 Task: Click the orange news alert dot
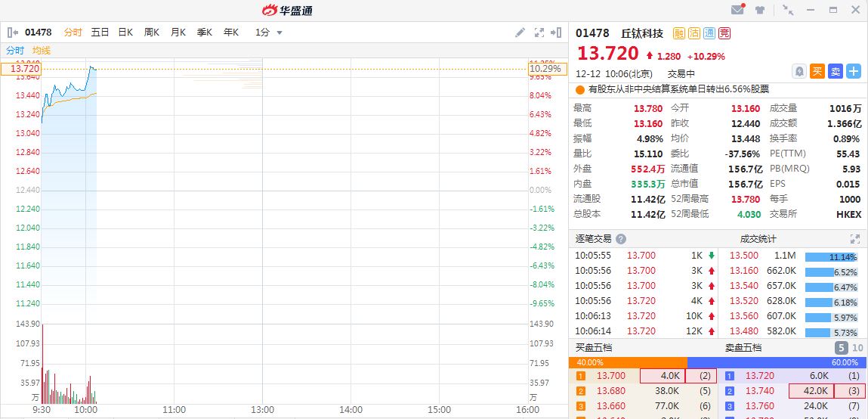click(x=580, y=89)
